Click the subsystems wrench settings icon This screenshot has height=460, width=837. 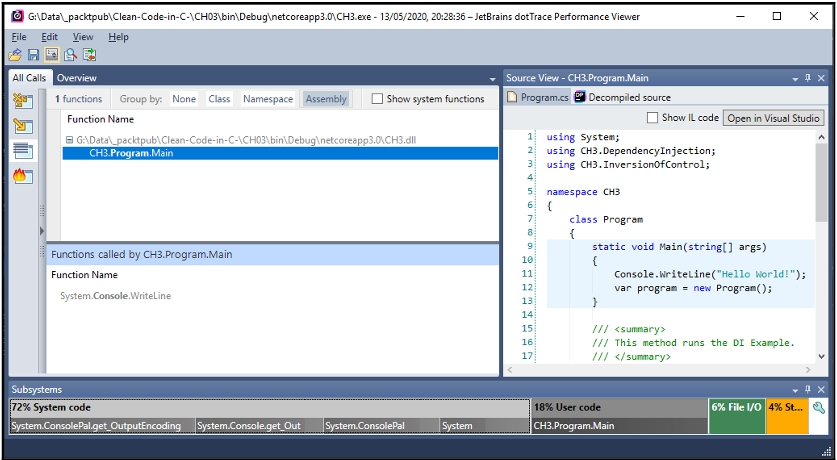[818, 408]
